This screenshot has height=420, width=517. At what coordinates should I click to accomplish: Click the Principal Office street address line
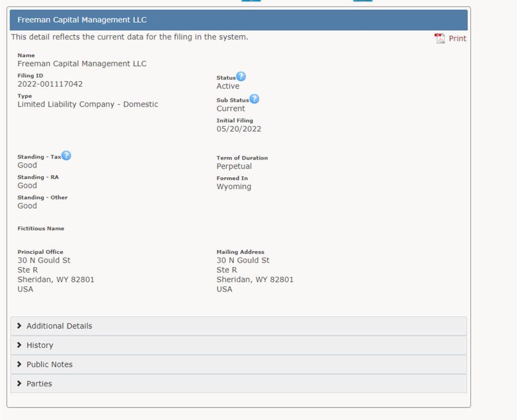pyautogui.click(x=44, y=260)
